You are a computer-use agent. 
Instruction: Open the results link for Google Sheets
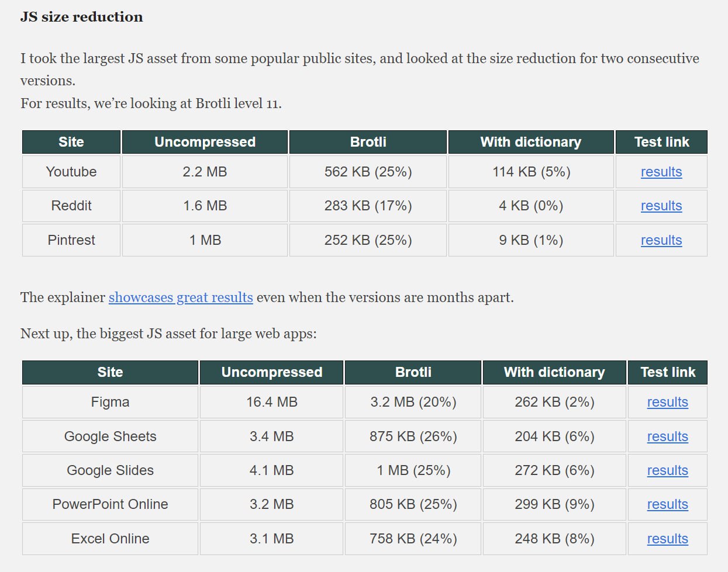click(x=668, y=436)
